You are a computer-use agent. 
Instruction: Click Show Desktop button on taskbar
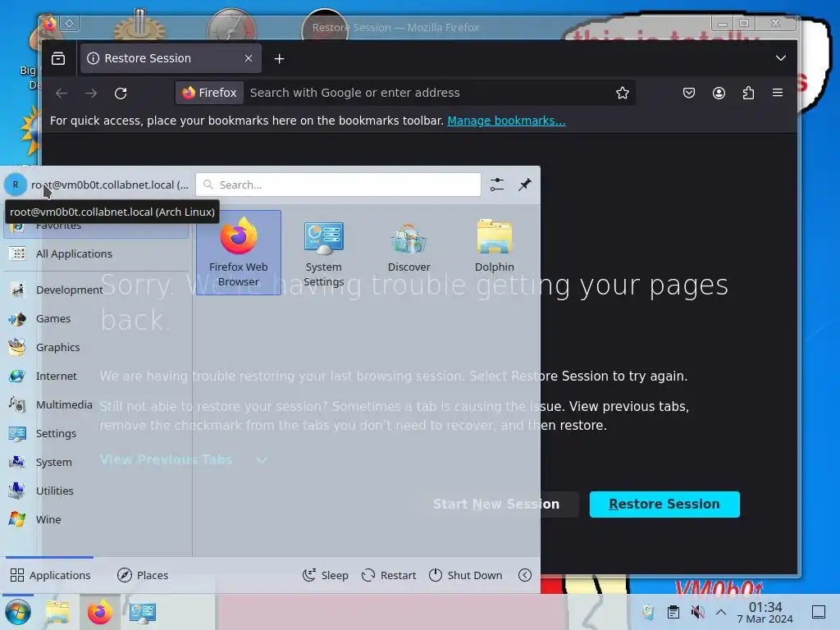pyautogui.click(x=819, y=612)
